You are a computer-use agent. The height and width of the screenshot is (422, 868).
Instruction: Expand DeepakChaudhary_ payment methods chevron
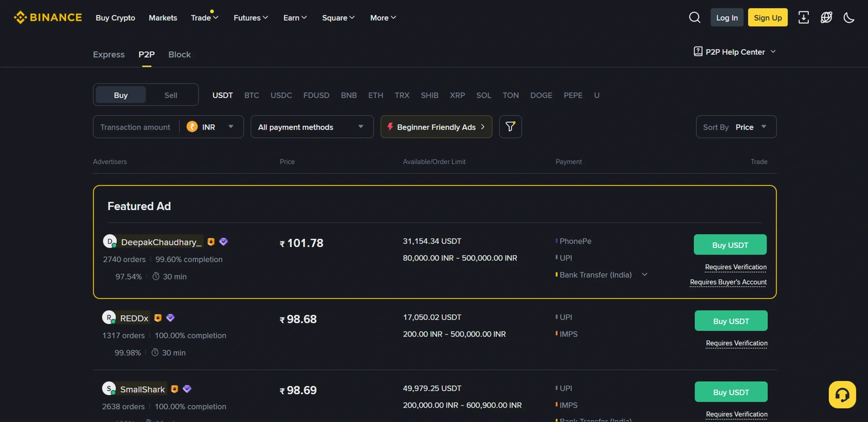645,275
